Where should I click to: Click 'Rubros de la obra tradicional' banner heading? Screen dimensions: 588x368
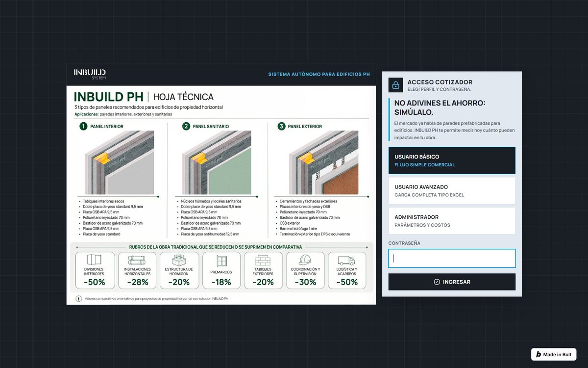point(216,247)
